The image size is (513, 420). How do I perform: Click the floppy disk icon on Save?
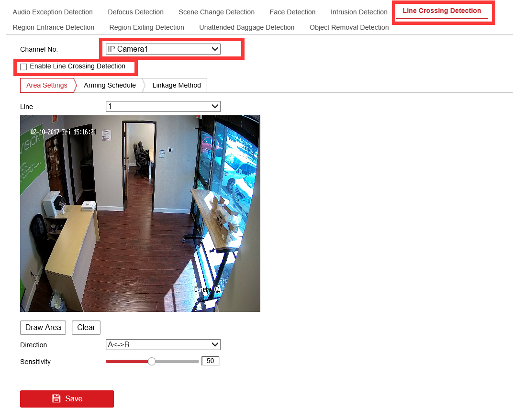56,398
